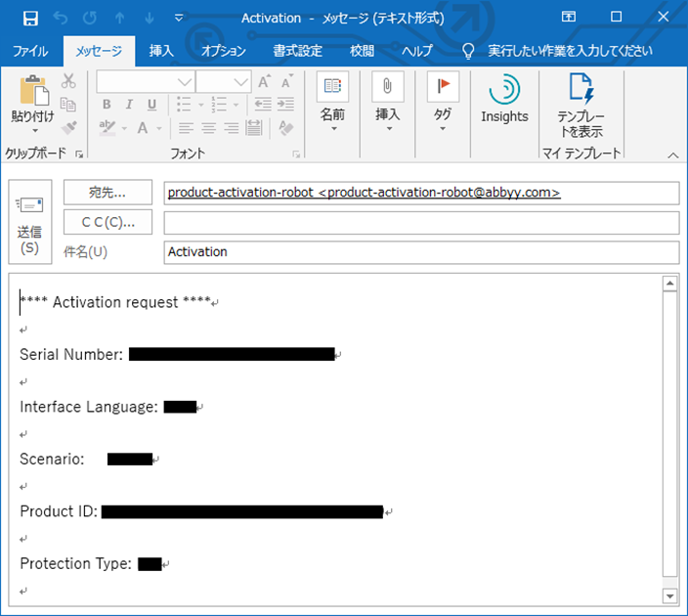
Task: Toggle Italic formatting
Action: click(x=129, y=105)
